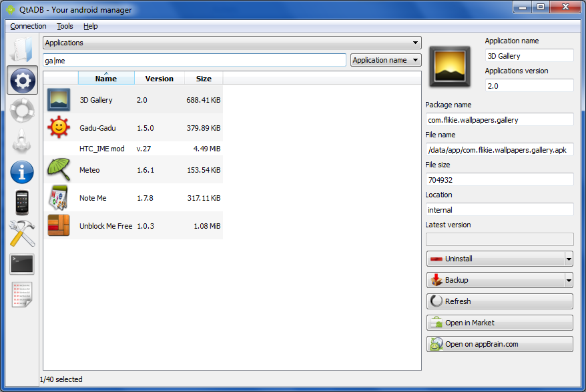Click the Uninstall button
Image resolution: width=586 pixels, height=392 pixels.
point(495,259)
